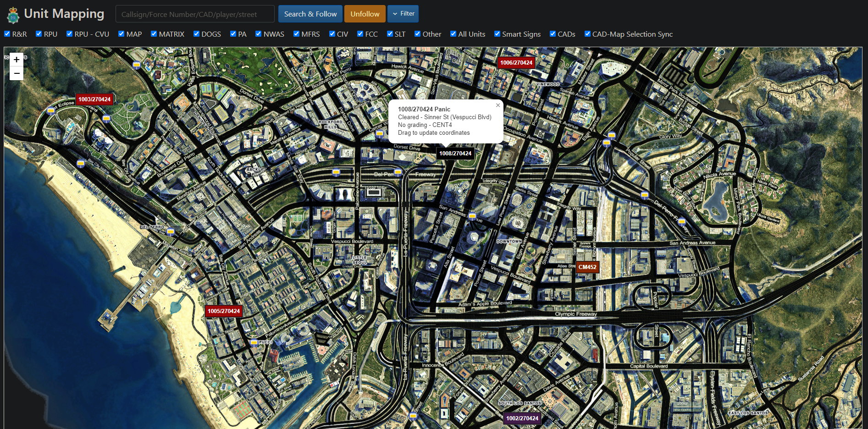Select the smart sign on San Andreas Avenue downtown

click(x=472, y=215)
